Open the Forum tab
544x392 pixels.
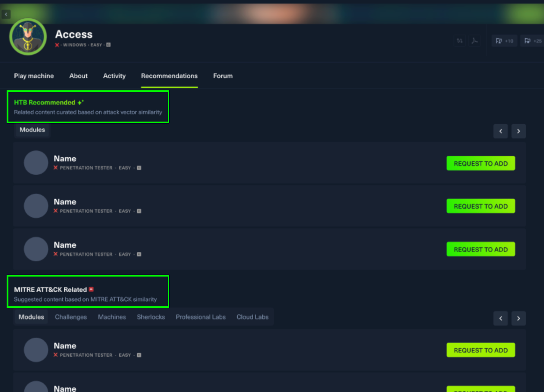(223, 76)
